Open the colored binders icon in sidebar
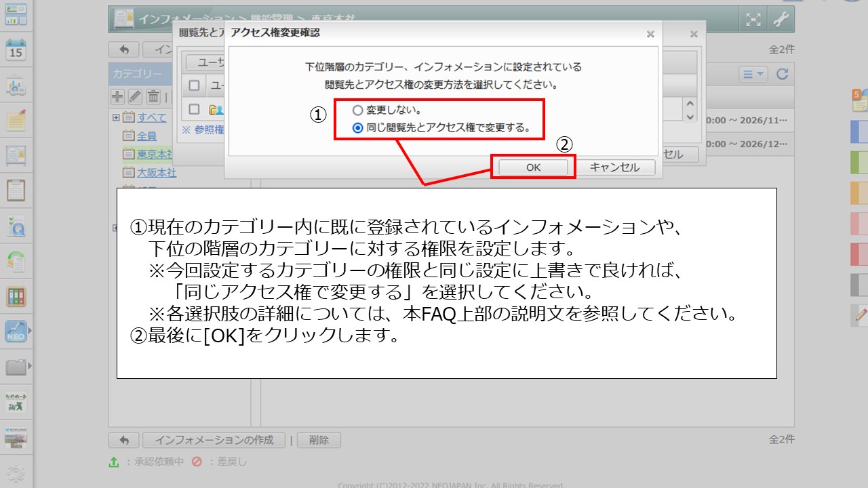 tap(16, 296)
